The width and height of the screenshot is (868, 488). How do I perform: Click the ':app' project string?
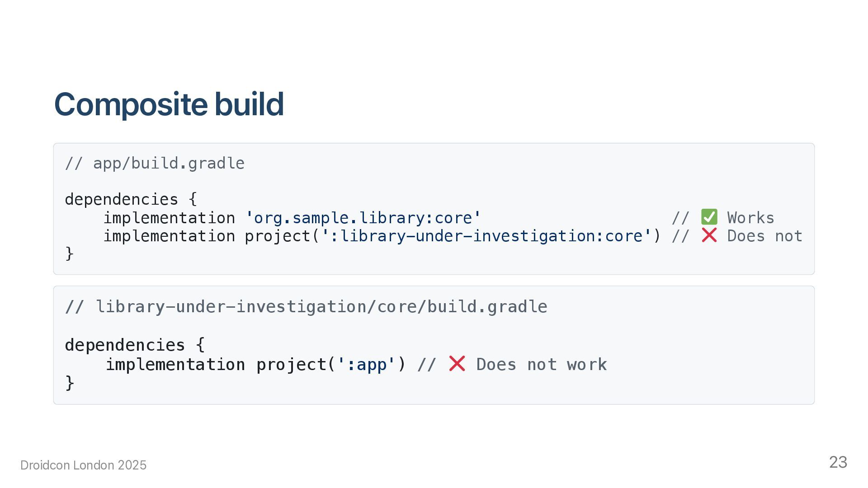pos(366,364)
